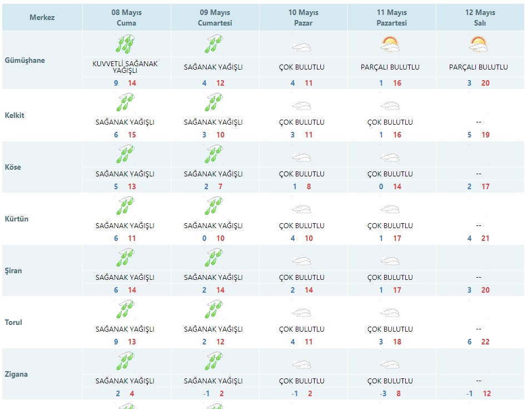Click Gümüşhane sun icon for 12 Mayıs Salı
Viewport: 532px width, 409px height.
pos(479,45)
